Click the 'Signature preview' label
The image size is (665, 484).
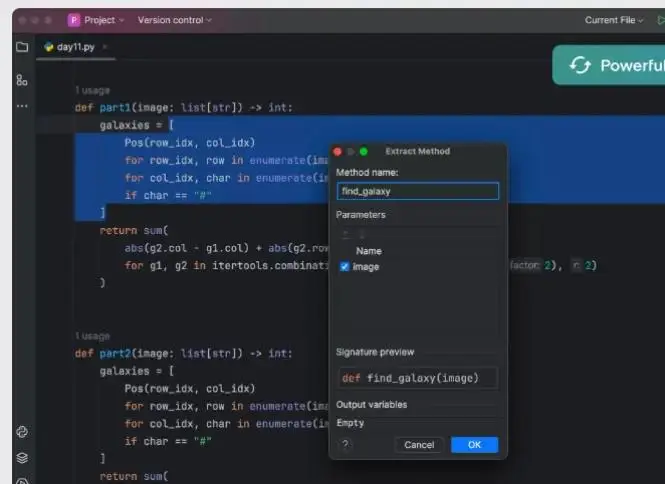(x=375, y=352)
